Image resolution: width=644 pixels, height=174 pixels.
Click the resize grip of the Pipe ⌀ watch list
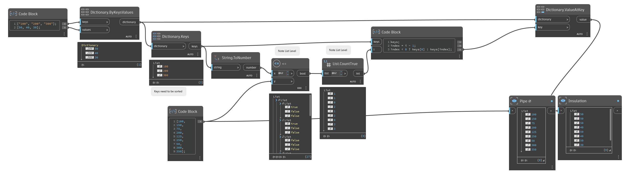(543, 161)
